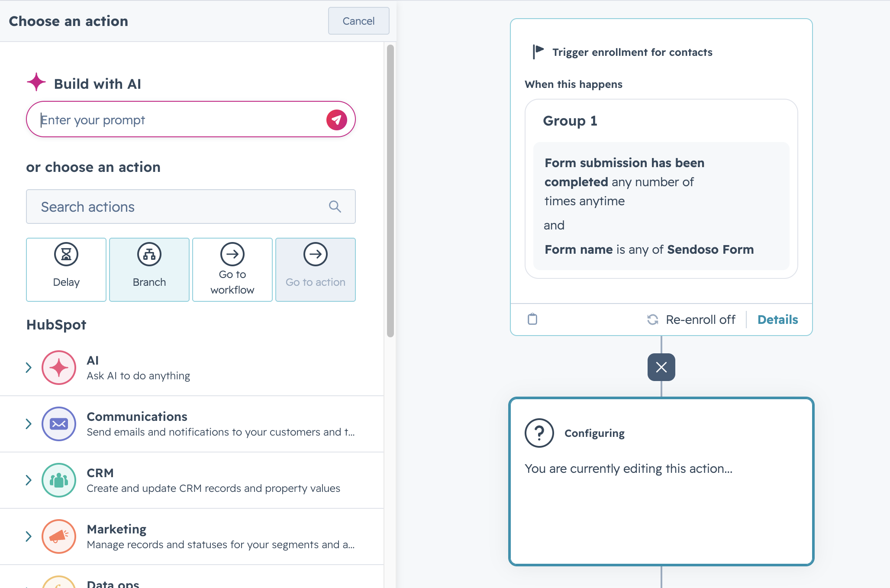Click the Communications envelope icon

59,424
